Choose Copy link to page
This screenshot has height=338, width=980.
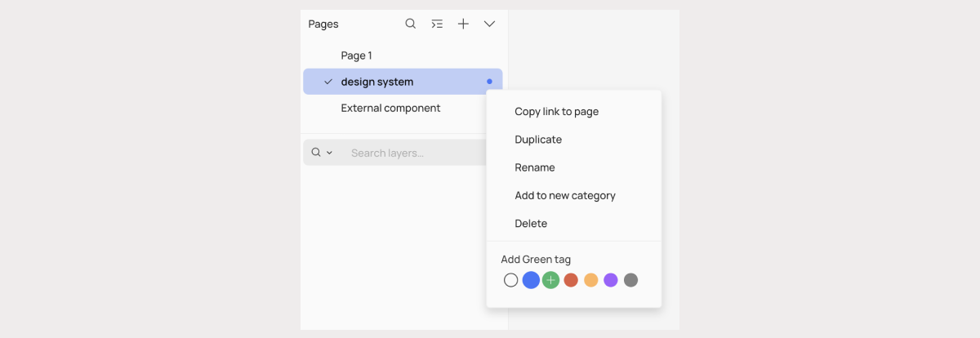pyautogui.click(x=556, y=112)
